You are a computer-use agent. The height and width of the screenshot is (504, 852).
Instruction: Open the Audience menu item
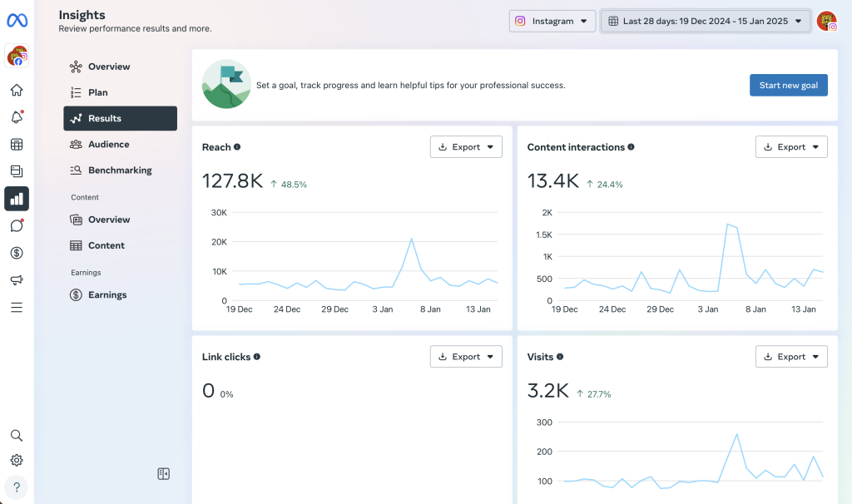[x=120, y=145]
